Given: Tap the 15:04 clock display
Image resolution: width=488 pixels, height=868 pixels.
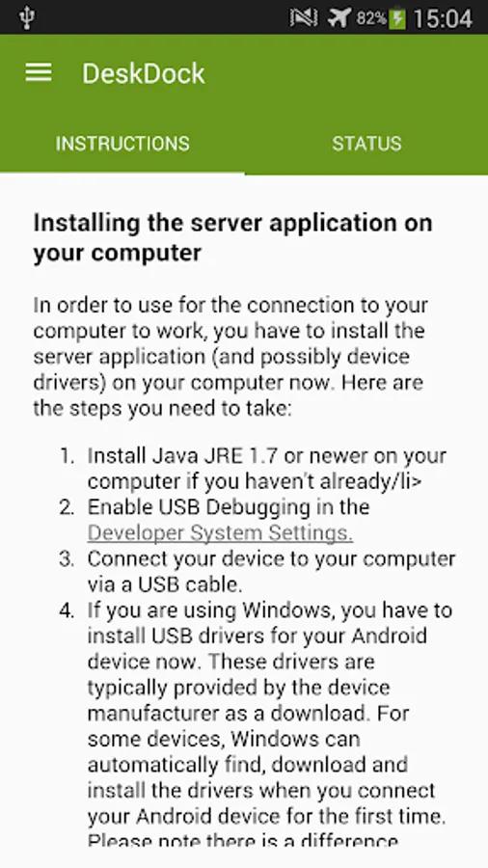Looking at the screenshot, I should 442,19.
